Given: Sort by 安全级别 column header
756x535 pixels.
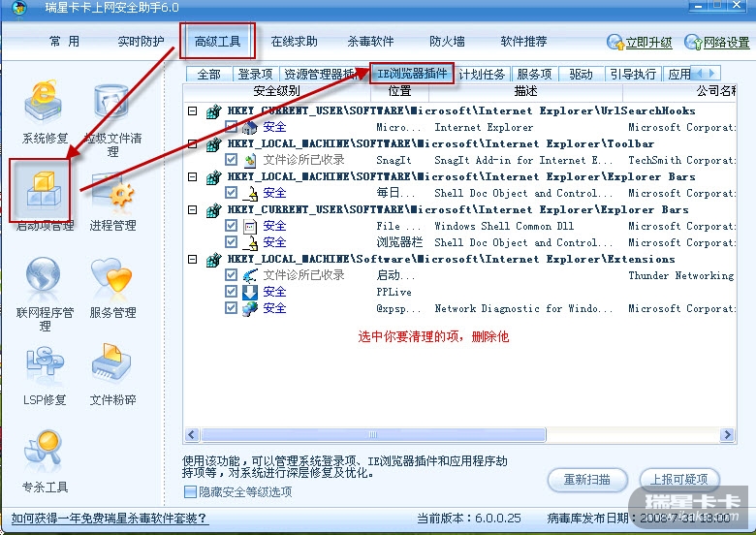Looking at the screenshot, I should [x=277, y=91].
